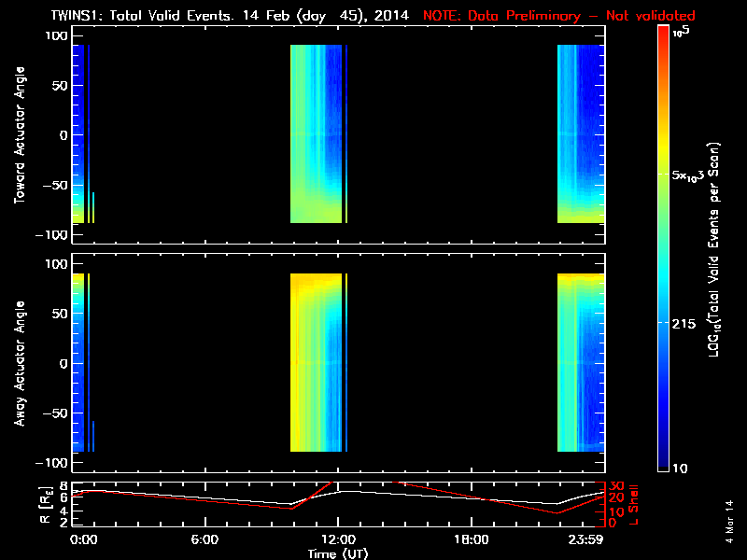
Task: Pick the yellow-green color bar region beside 5x10^3
Action: tap(664, 175)
